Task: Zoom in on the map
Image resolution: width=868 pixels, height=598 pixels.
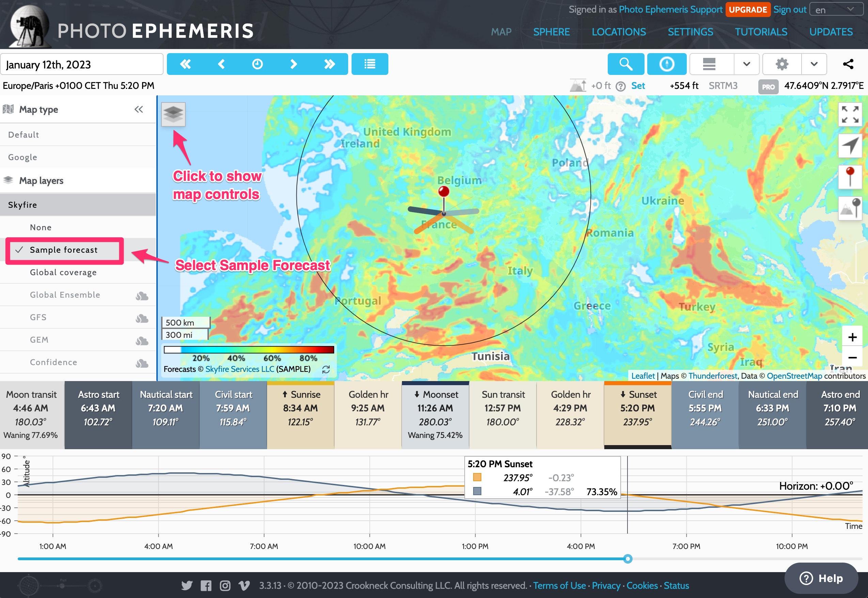Action: (852, 337)
